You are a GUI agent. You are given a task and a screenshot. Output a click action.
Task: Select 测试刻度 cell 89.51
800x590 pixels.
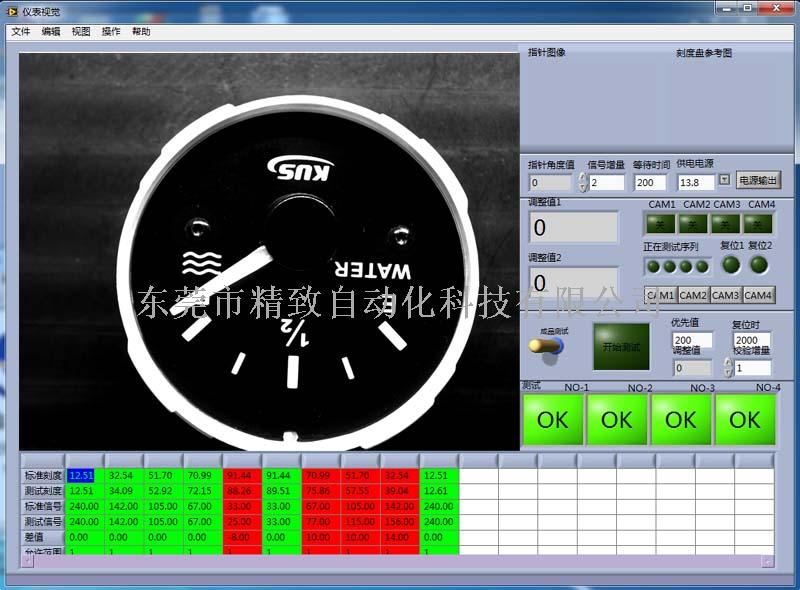pos(282,491)
